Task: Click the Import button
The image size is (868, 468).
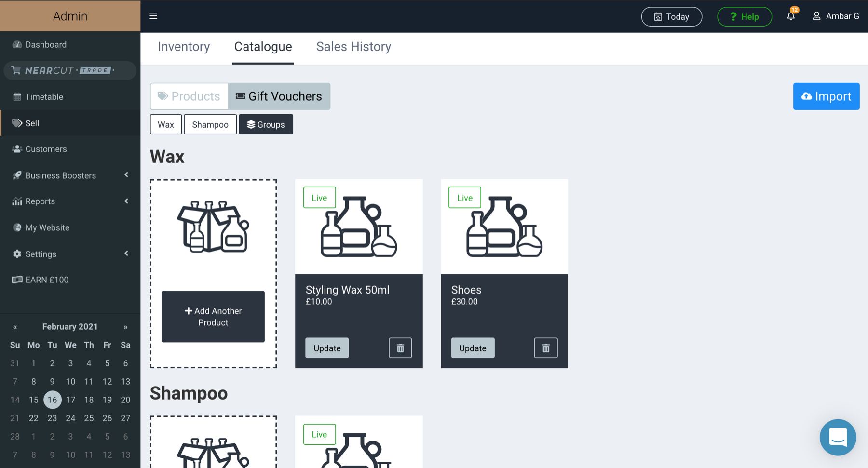Action: pos(826,96)
